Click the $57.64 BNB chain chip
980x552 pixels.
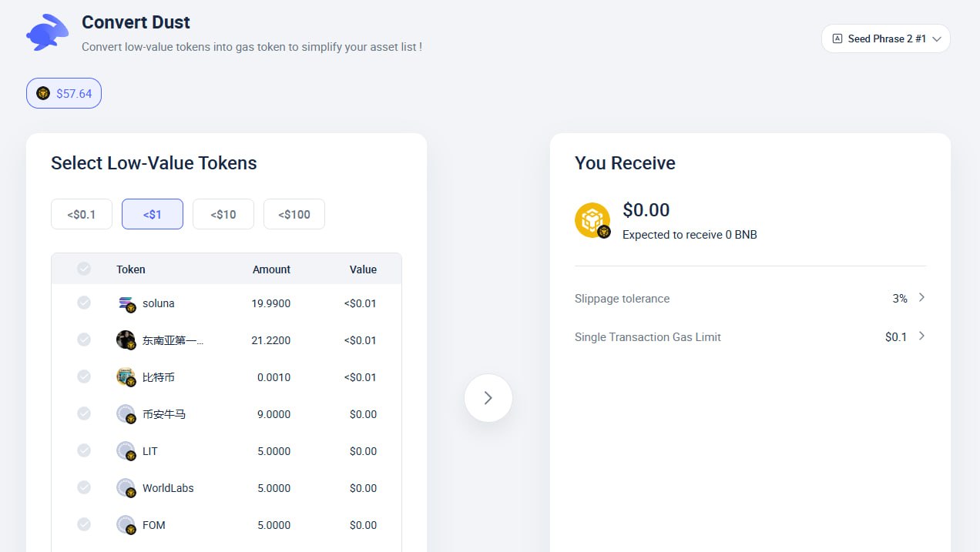click(x=64, y=93)
